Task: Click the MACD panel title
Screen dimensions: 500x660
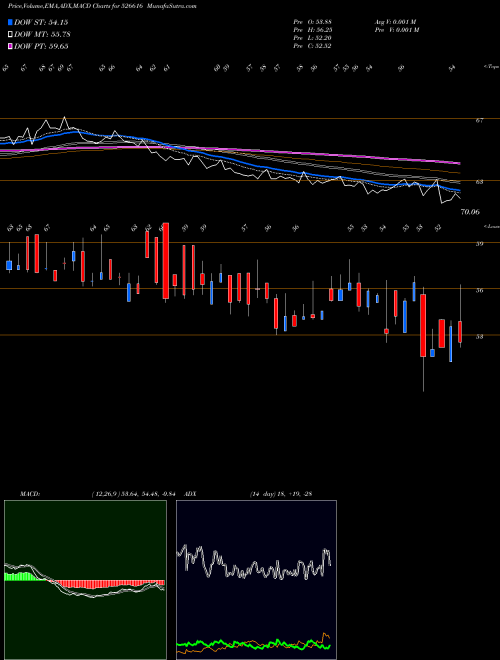Action: click(29, 494)
